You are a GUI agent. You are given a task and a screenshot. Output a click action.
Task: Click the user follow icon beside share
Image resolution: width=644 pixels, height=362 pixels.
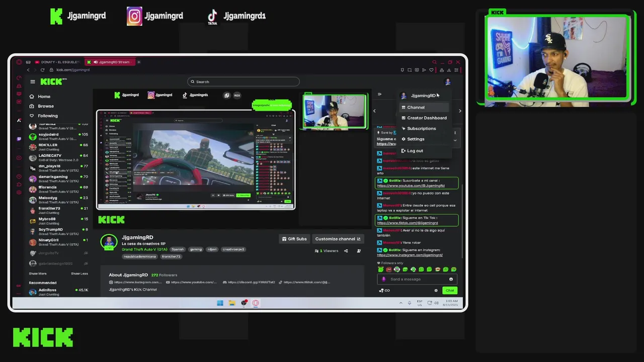tap(359, 250)
